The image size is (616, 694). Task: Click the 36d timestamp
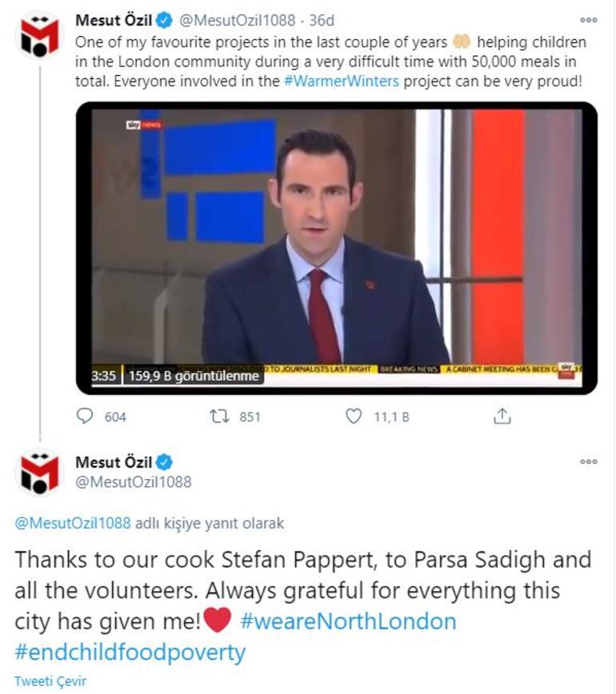click(x=322, y=20)
